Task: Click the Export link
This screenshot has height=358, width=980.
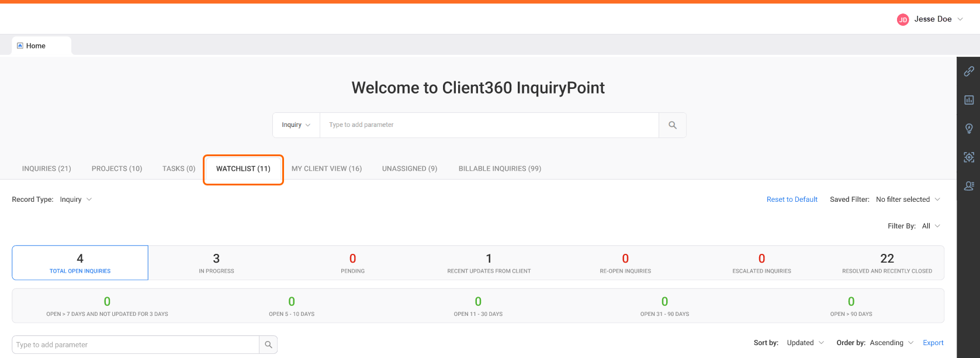Action: pos(933,343)
